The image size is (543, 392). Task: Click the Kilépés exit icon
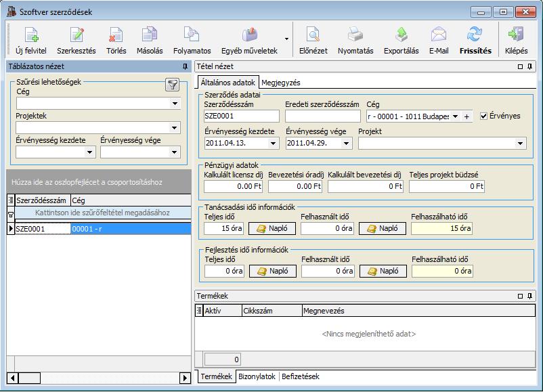(x=516, y=35)
